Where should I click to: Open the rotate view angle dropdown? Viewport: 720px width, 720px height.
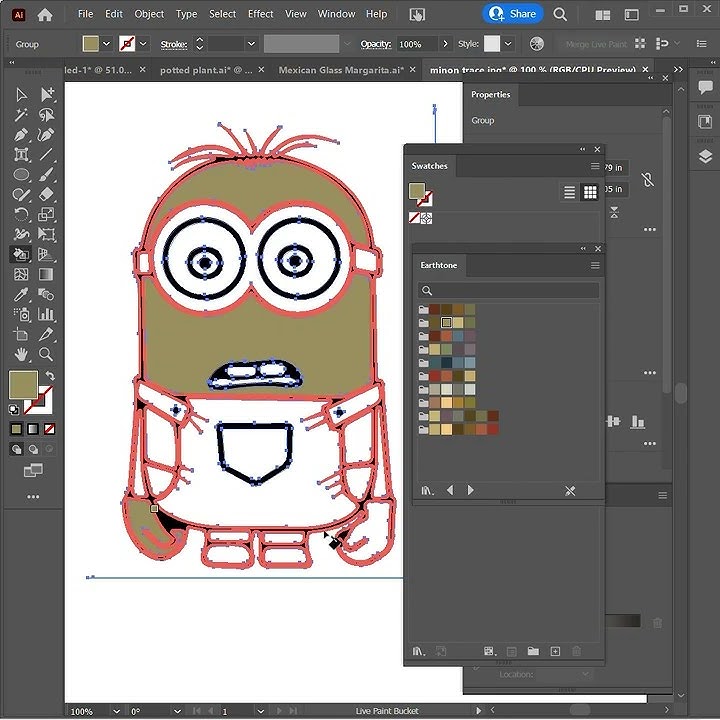pyautogui.click(x=177, y=711)
